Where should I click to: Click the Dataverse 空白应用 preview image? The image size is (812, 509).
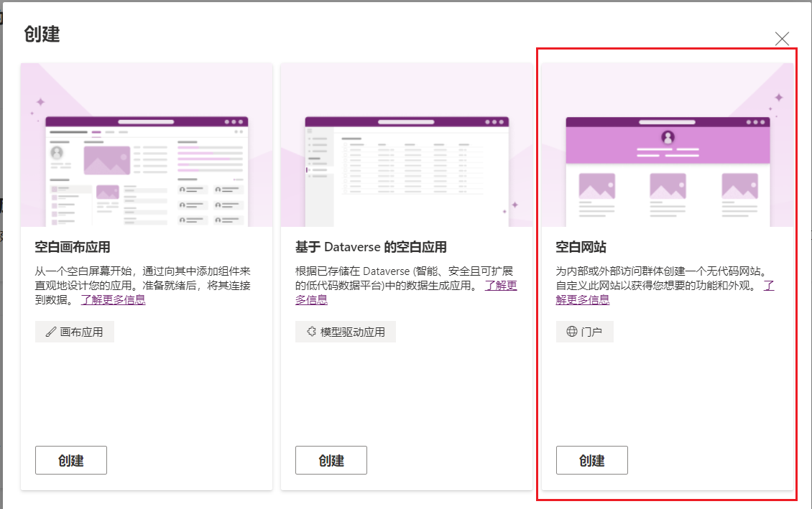[x=407, y=145]
